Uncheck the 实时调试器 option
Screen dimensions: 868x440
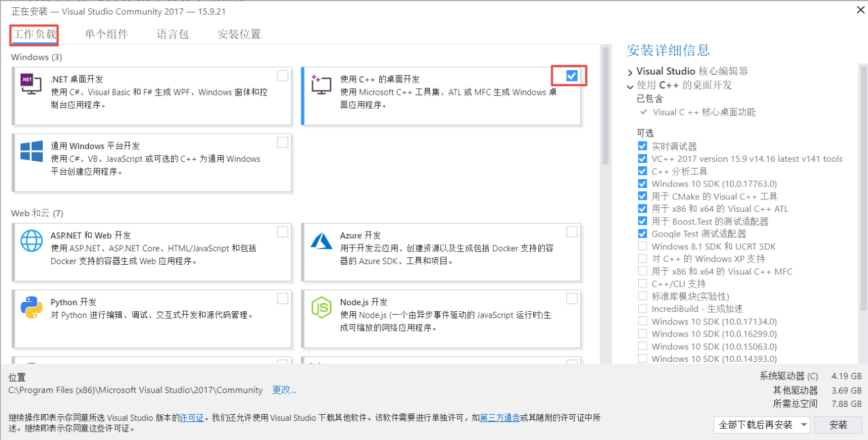coord(642,146)
